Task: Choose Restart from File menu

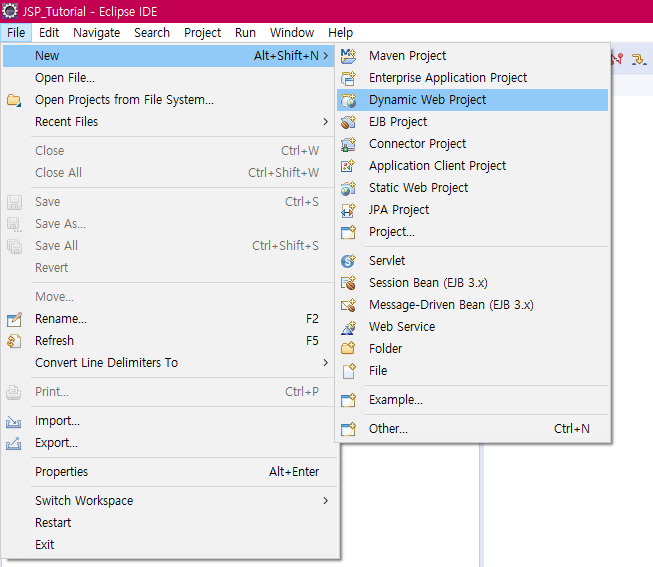Action: click(169, 523)
